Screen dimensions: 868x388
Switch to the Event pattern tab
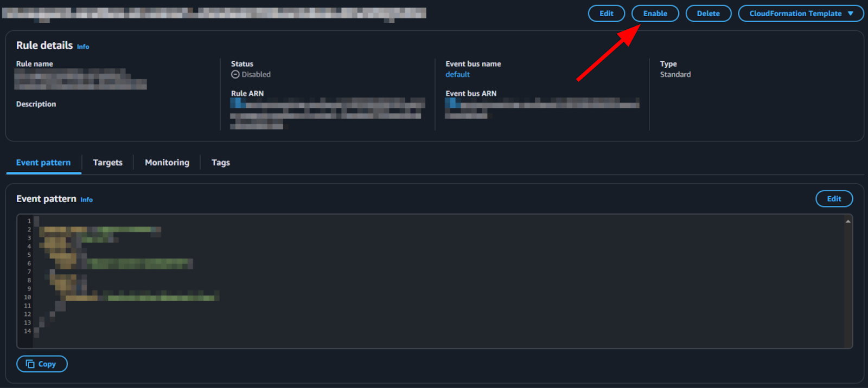pos(43,163)
